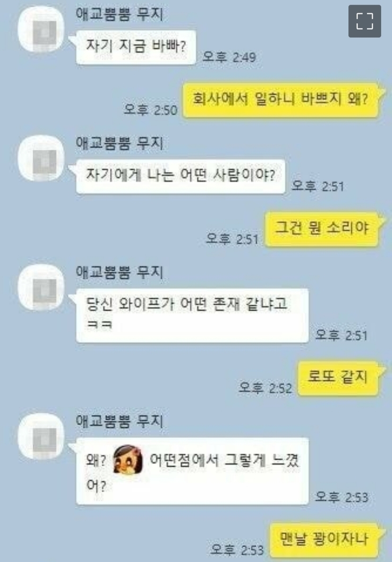
Task: Click the '오후 2:52' timestamp
Action: 265,388
